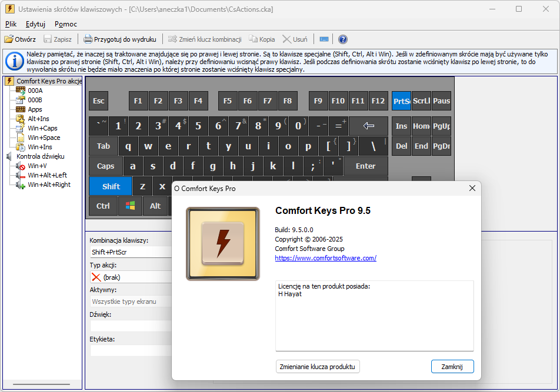Click the tree panel horizontal scrollbar
Viewport: 560px width, 392px height.
[x=41, y=384]
